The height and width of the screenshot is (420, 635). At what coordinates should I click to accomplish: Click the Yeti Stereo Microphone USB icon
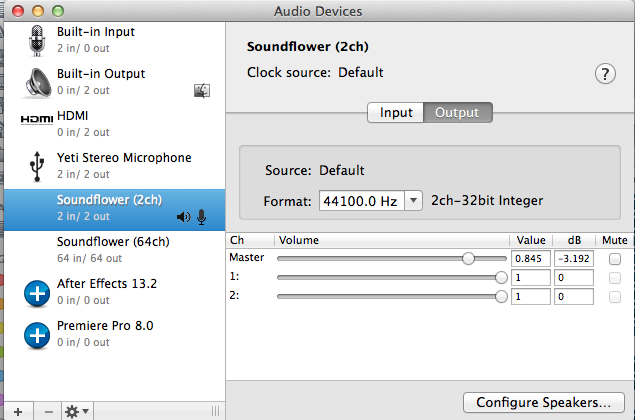tap(37, 166)
